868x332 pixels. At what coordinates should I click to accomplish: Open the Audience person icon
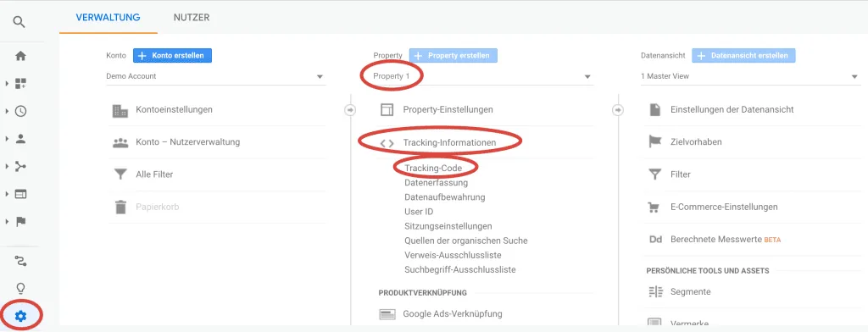click(20, 139)
